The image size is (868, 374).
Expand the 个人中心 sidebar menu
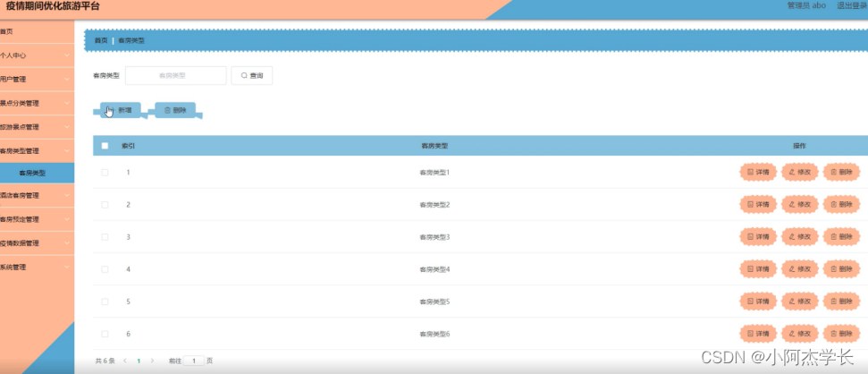point(37,55)
